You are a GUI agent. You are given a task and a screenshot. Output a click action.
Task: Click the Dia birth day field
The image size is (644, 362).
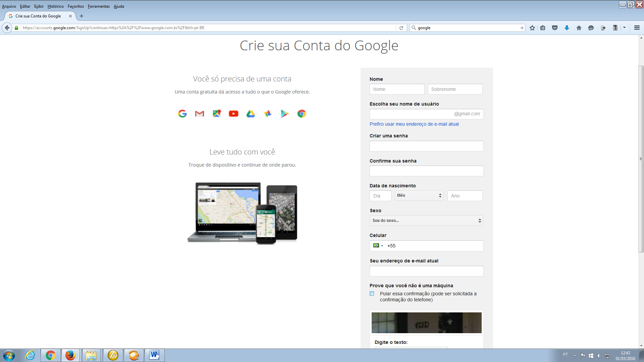pyautogui.click(x=380, y=196)
